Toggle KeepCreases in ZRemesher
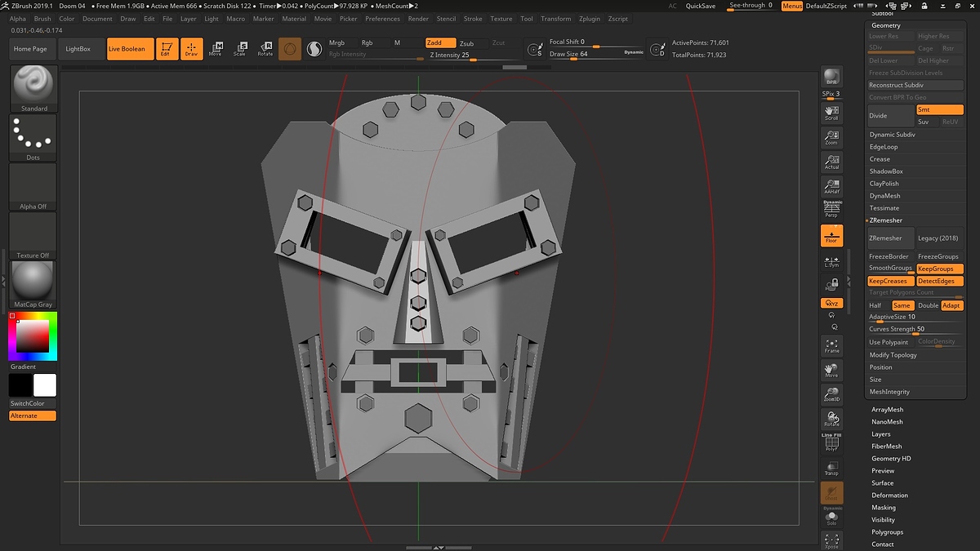 pos(890,281)
